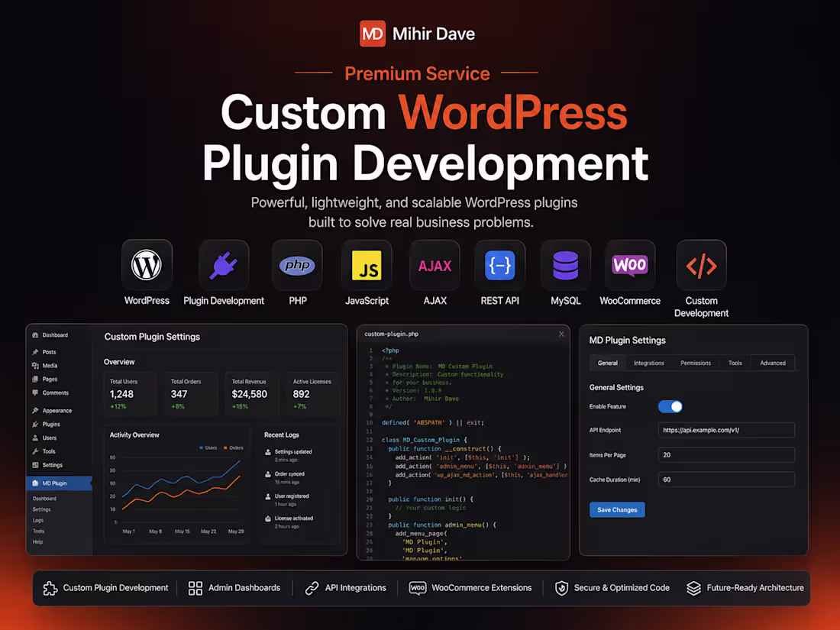840x630 pixels.
Task: Click the Tools wrench sidebar icon
Action: [x=35, y=451]
